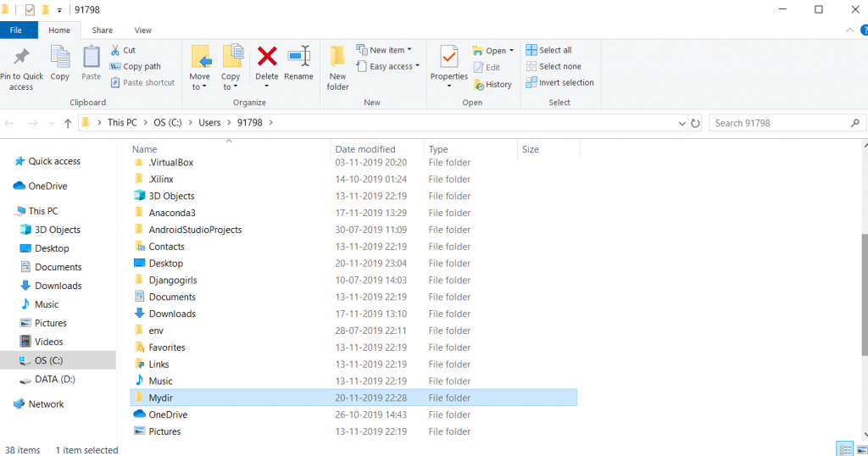Switch to the View ribbon tab
Image resolution: width=868 pixels, height=456 pixels.
click(x=142, y=30)
